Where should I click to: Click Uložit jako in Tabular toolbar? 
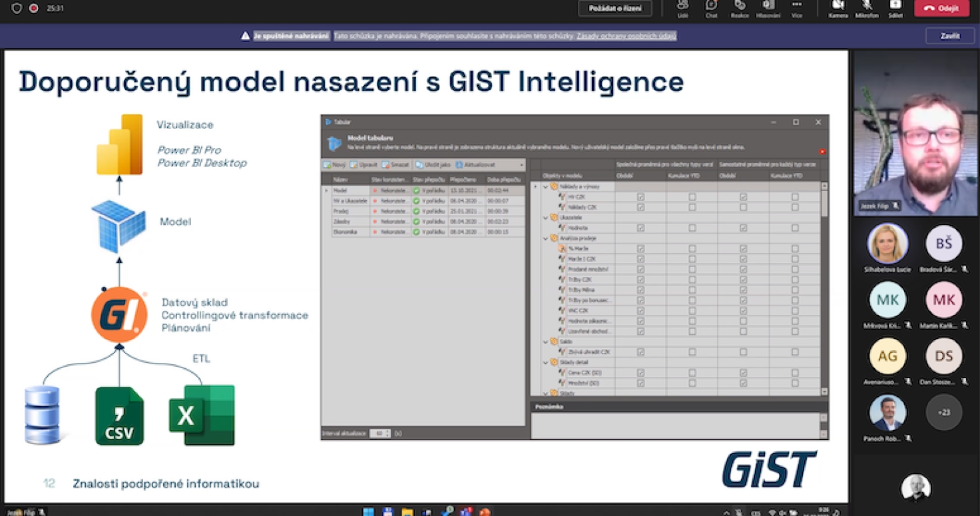[433, 164]
